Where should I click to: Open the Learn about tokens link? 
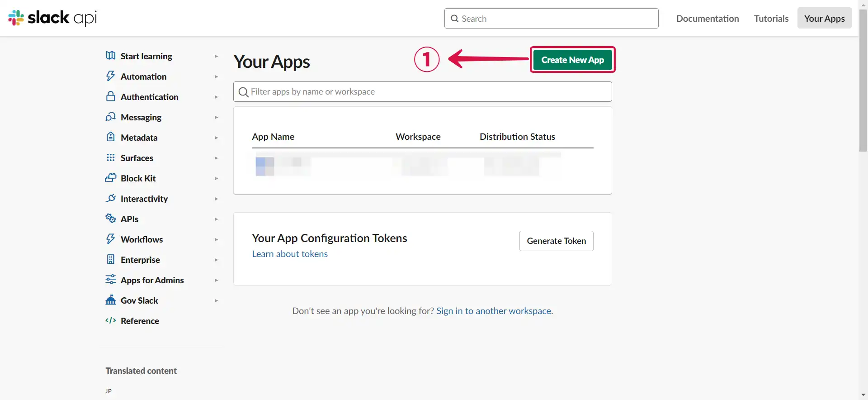[x=290, y=254]
